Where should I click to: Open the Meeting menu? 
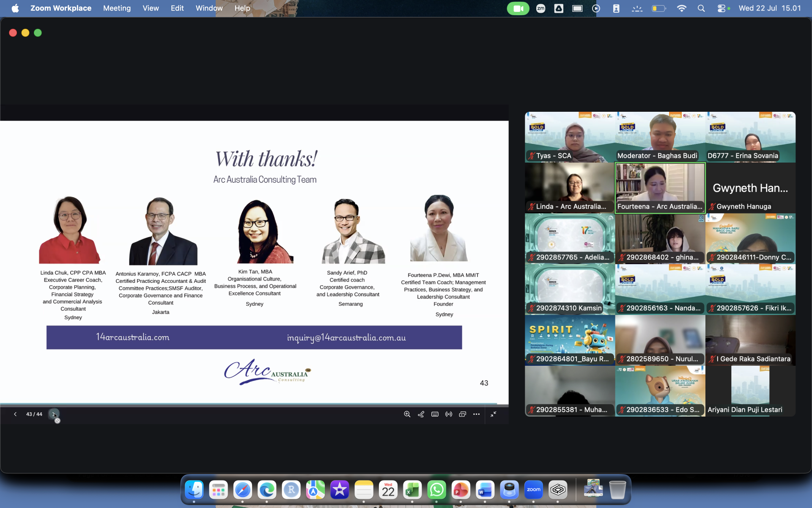pos(117,8)
